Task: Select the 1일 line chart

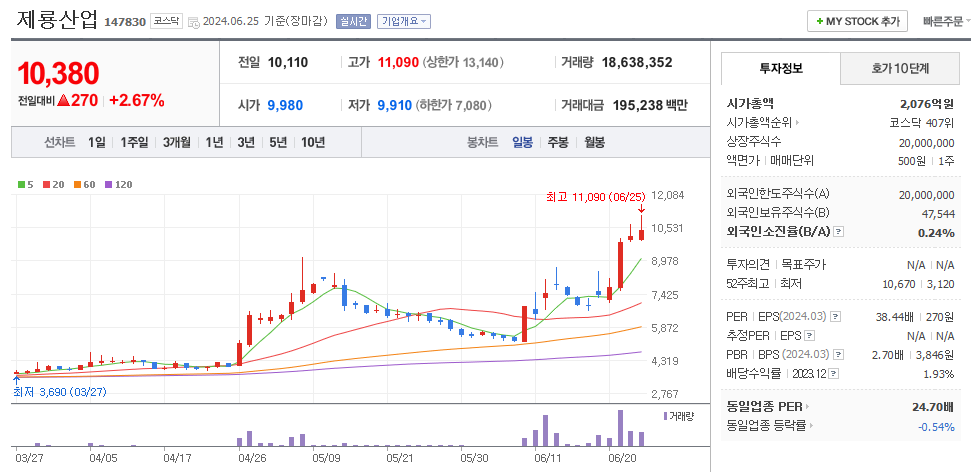Action: click(96, 142)
